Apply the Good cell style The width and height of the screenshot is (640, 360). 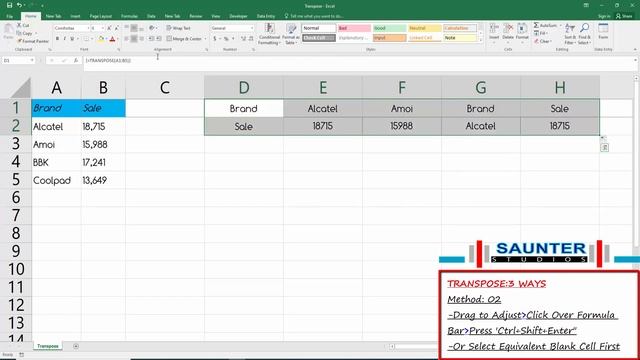[389, 28]
